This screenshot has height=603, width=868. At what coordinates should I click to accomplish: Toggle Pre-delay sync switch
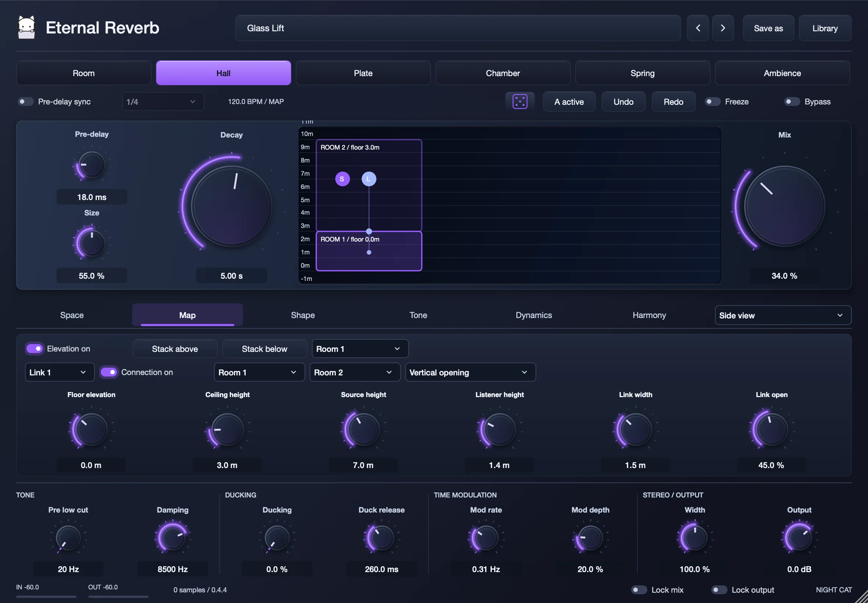(x=26, y=101)
